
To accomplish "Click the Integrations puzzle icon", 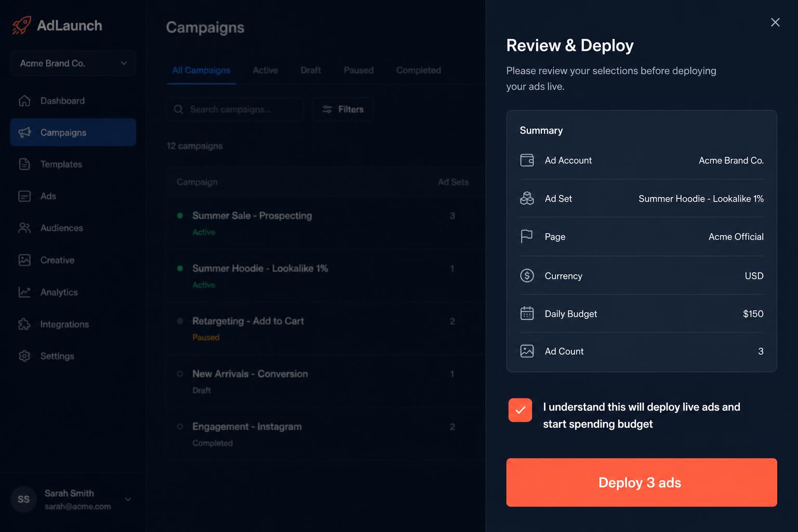I will coord(24,324).
